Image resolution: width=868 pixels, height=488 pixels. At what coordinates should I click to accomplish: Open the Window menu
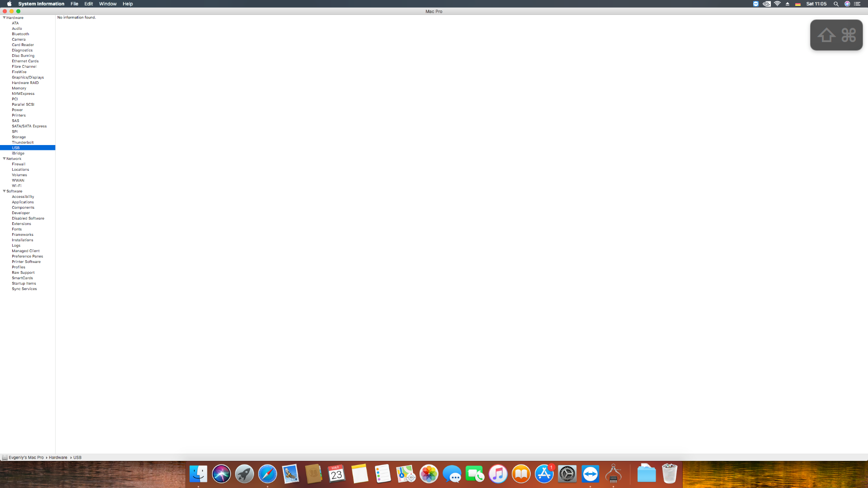click(108, 4)
